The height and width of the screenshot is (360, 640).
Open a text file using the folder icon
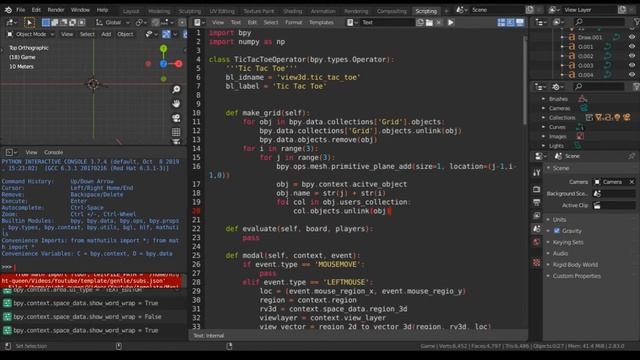click(x=429, y=22)
